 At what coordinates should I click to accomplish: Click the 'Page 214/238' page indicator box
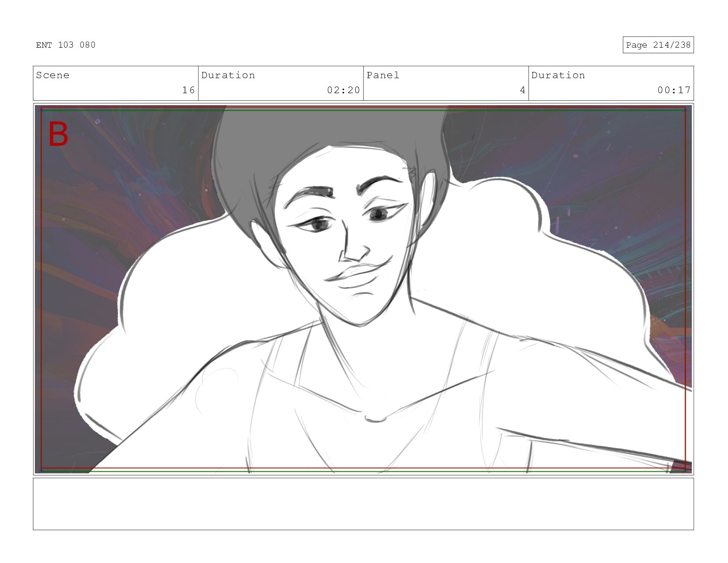[x=658, y=45]
